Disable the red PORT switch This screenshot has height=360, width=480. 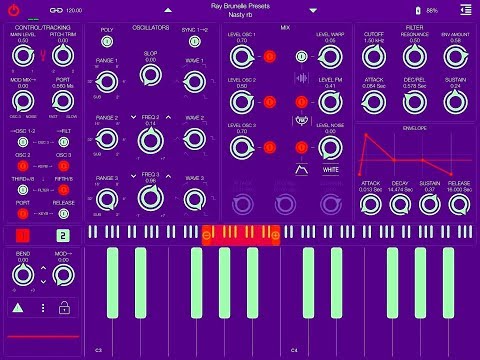point(23,214)
